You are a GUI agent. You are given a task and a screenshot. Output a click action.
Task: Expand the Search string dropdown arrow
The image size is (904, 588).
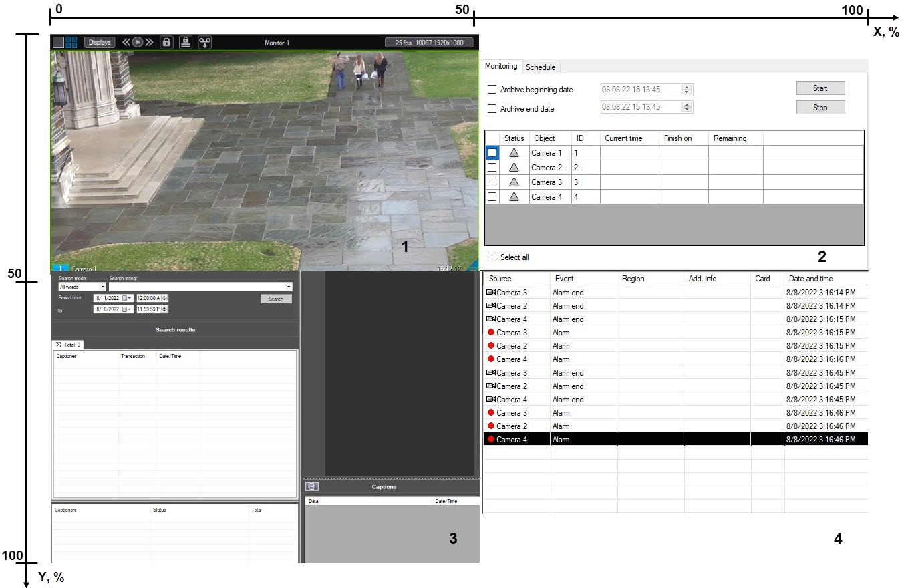point(289,287)
